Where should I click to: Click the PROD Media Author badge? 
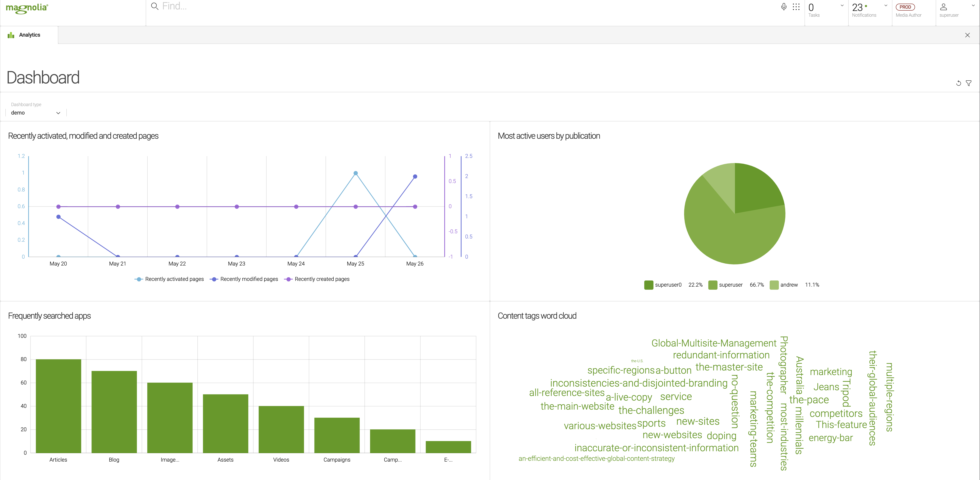[x=905, y=7]
